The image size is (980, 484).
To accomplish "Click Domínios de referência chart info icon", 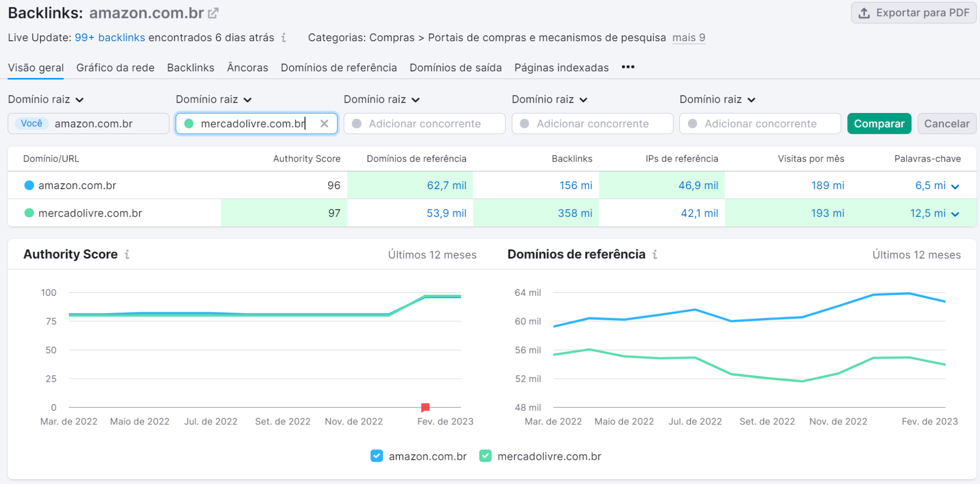I will pyautogui.click(x=655, y=255).
